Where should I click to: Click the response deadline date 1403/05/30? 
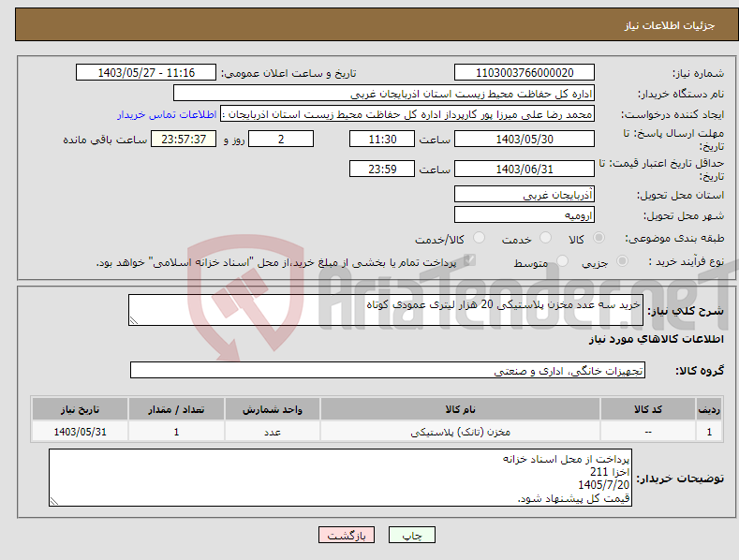(525, 139)
